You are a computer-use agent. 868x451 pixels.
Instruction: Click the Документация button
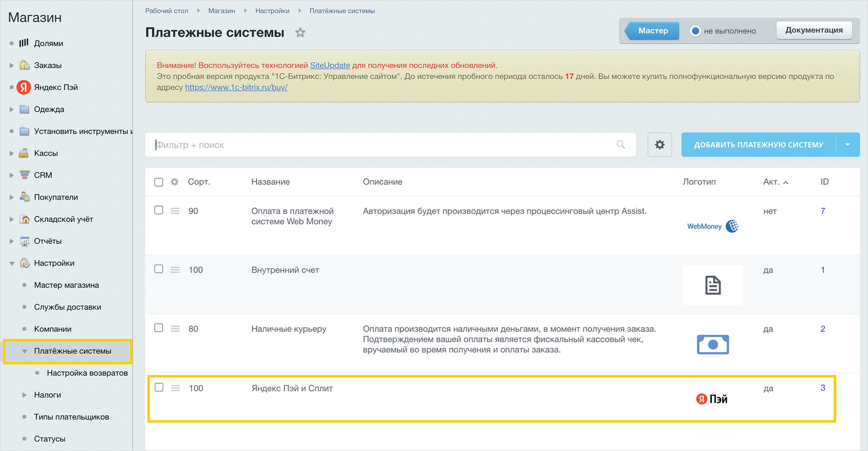click(813, 30)
